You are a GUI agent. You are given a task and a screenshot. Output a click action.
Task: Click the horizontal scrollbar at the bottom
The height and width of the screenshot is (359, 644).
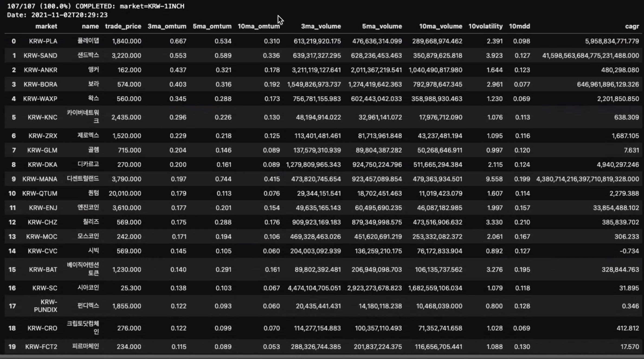(x=322, y=357)
